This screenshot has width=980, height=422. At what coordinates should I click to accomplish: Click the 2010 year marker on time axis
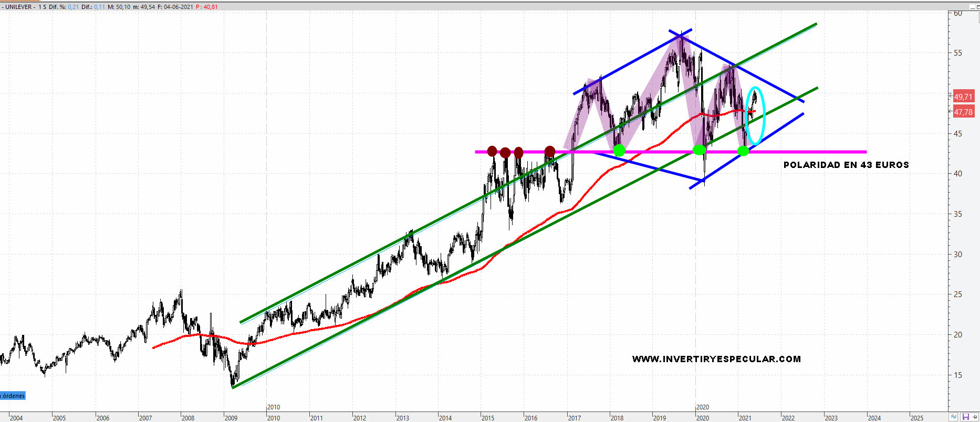click(x=273, y=407)
